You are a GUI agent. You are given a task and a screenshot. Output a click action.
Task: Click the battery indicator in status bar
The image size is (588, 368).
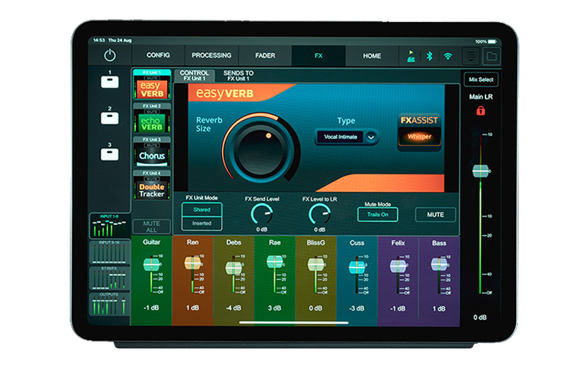coord(492,41)
